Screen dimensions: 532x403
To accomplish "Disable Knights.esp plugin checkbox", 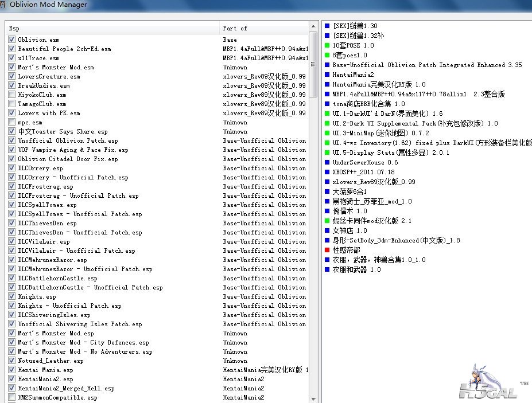I will 12,296.
